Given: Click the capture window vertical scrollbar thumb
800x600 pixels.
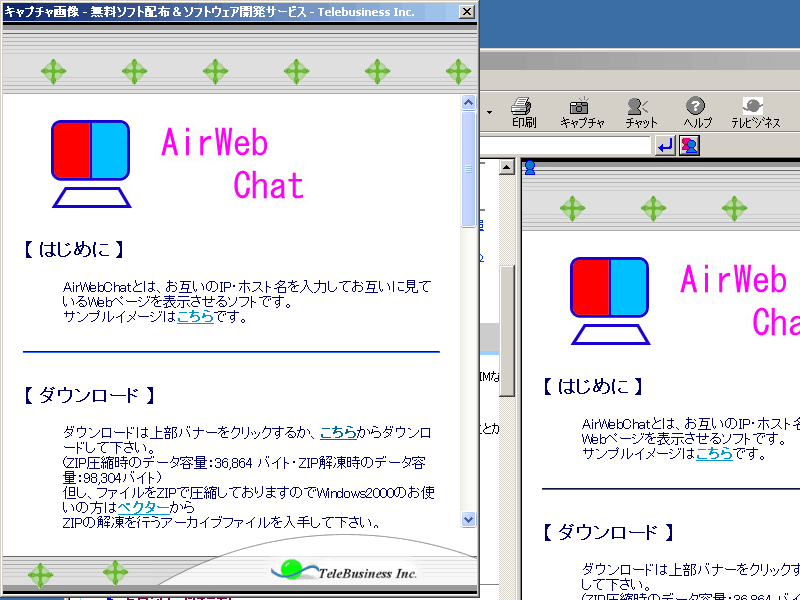Looking at the screenshot, I should pos(468,169).
